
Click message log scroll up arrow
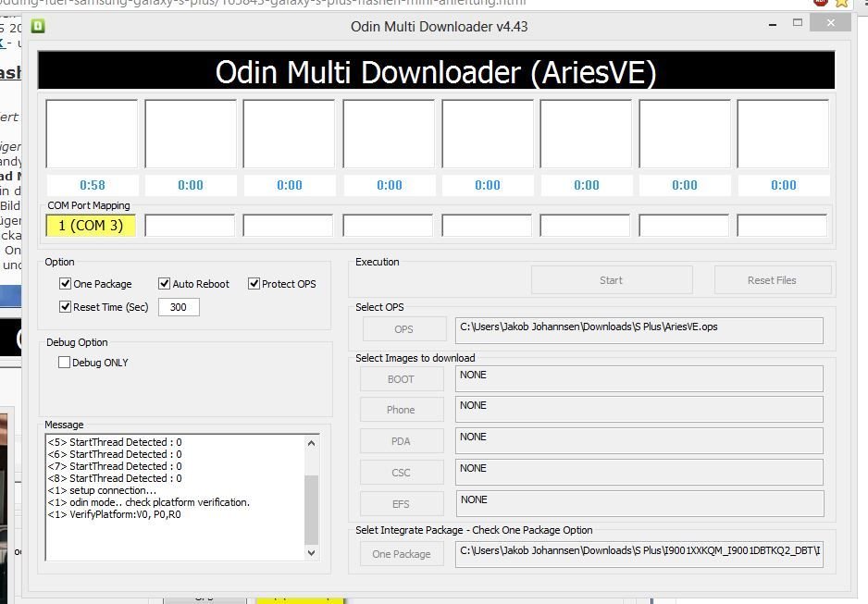pyautogui.click(x=311, y=443)
